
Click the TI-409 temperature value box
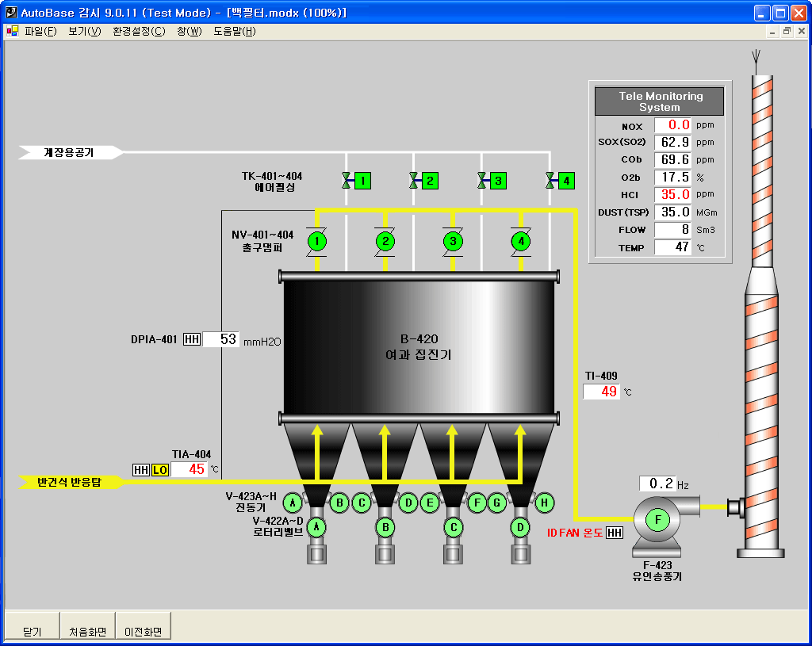click(602, 392)
